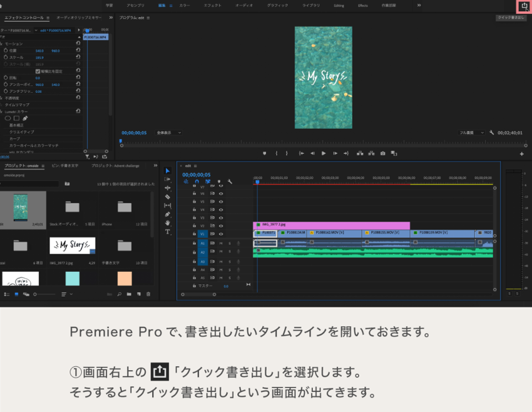Show more workspaces chevron

click(419, 5)
